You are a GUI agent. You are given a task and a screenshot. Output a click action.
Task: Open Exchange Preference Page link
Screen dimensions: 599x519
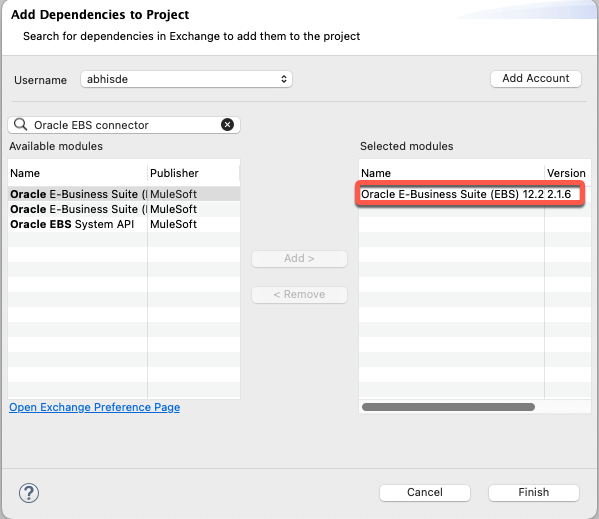tap(95, 407)
